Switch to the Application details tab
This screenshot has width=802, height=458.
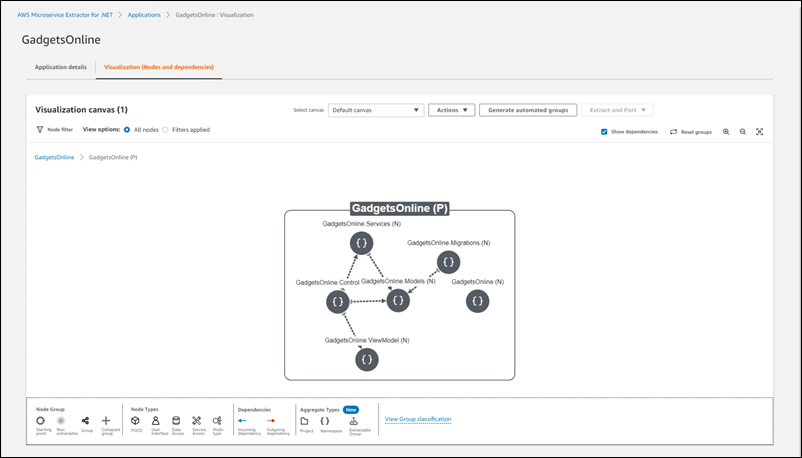[x=60, y=67]
